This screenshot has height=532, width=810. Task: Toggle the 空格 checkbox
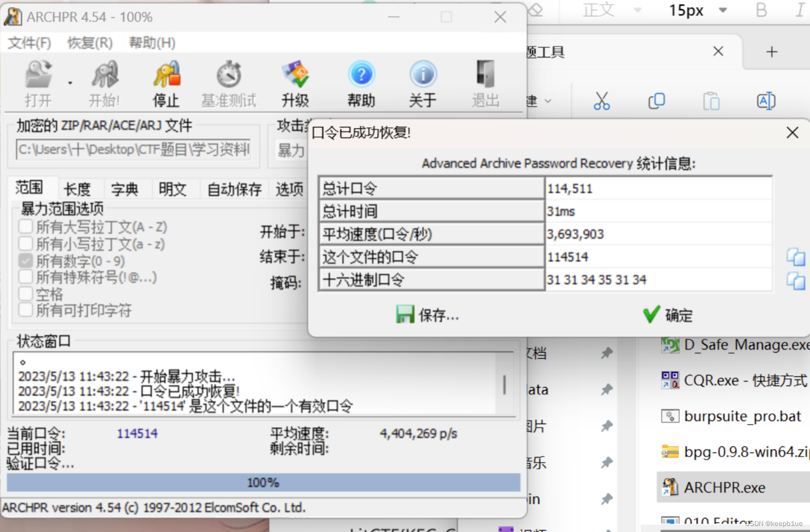[x=25, y=294]
